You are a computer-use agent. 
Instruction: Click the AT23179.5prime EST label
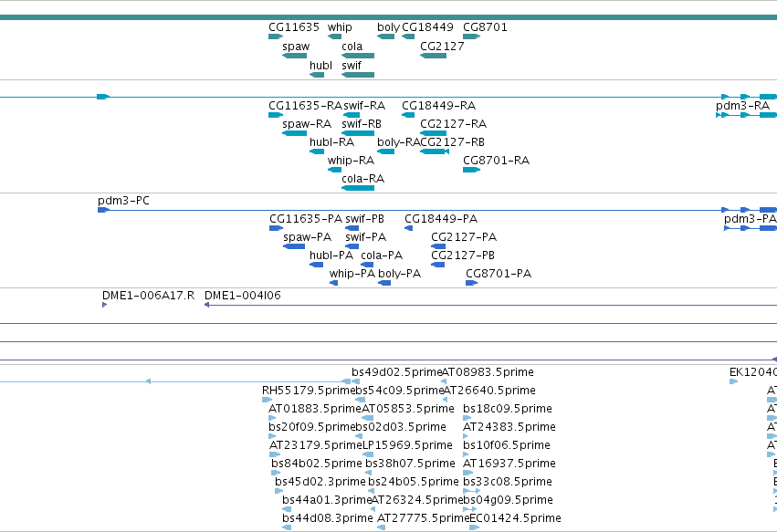click(x=316, y=446)
